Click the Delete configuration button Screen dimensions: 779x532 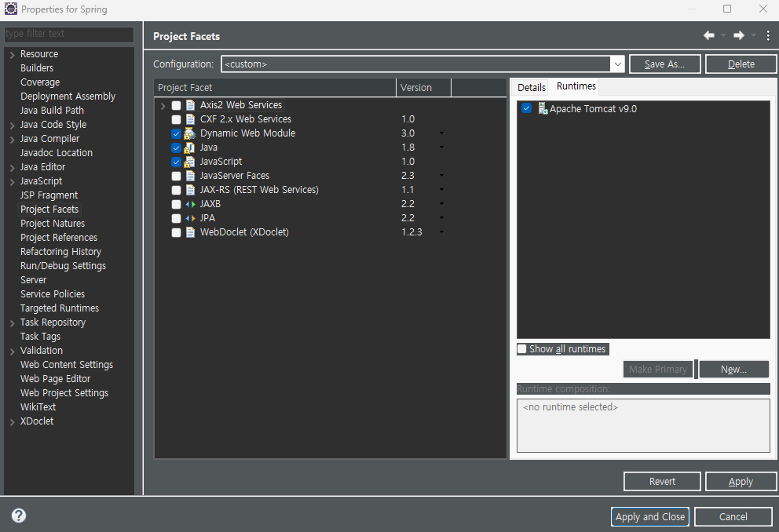click(741, 64)
